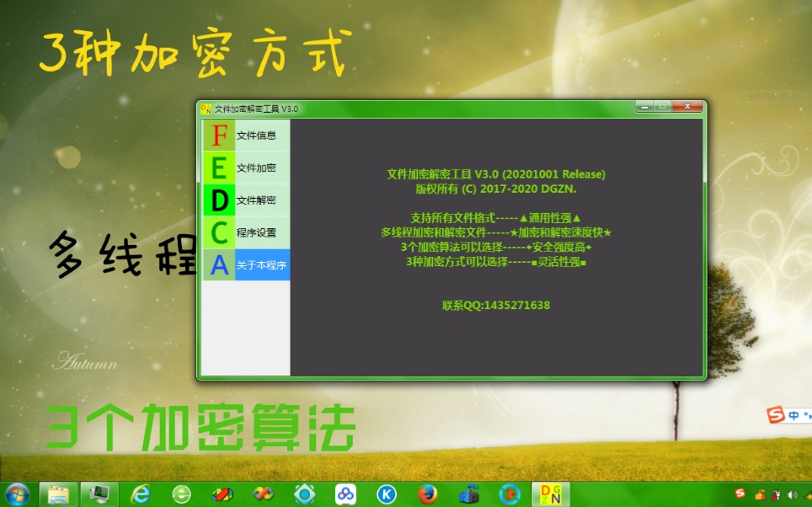Open the blue K music taskbar icon
The height and width of the screenshot is (507, 812).
(x=387, y=494)
